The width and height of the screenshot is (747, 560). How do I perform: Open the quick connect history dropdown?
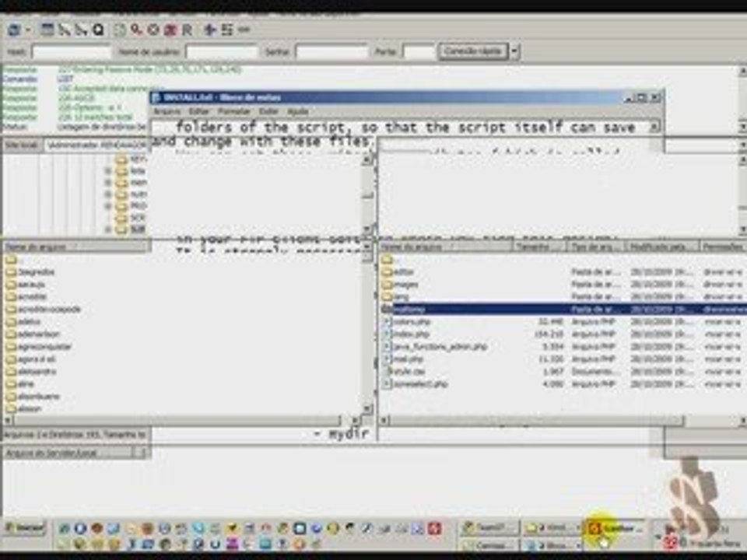click(514, 51)
